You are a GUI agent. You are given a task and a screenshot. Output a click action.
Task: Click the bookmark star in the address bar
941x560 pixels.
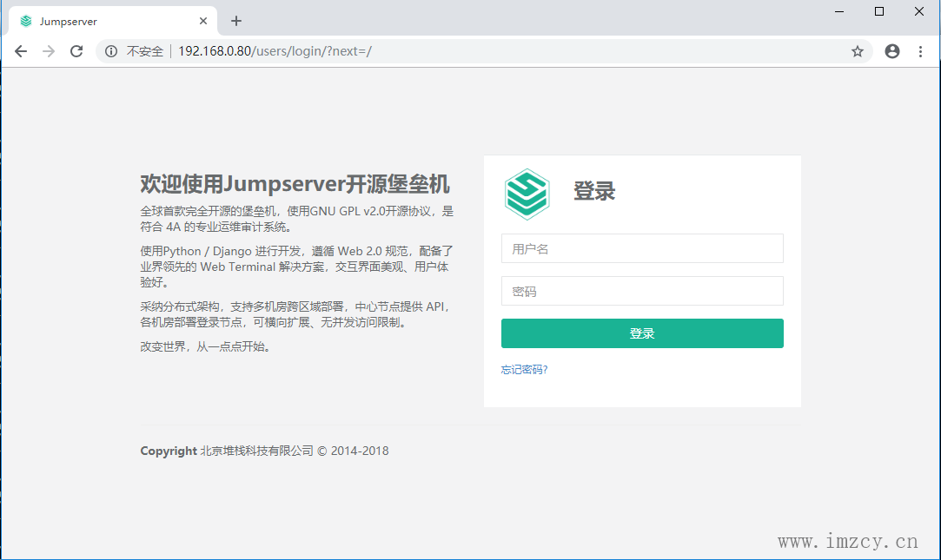tap(858, 51)
